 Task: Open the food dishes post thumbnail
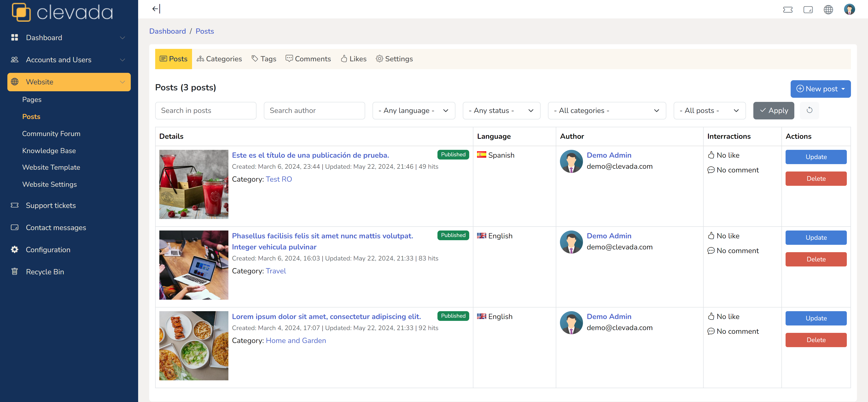click(x=194, y=345)
